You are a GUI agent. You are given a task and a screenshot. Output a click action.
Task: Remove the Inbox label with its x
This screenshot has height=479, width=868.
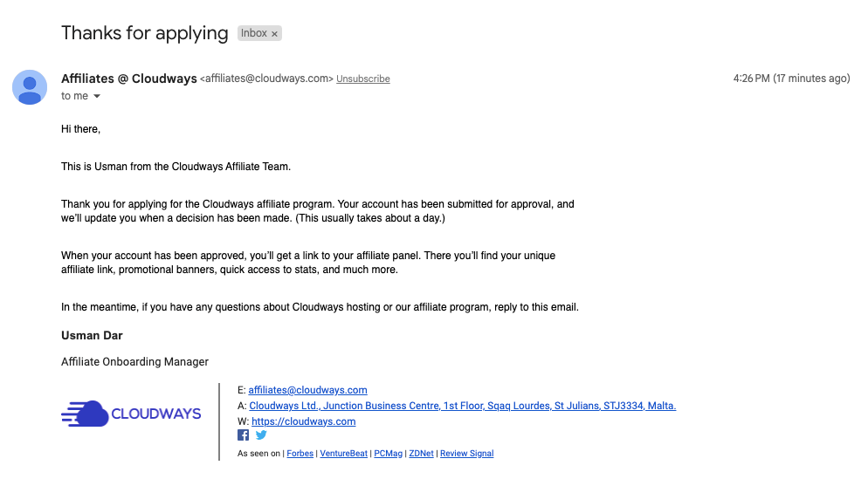click(x=274, y=34)
